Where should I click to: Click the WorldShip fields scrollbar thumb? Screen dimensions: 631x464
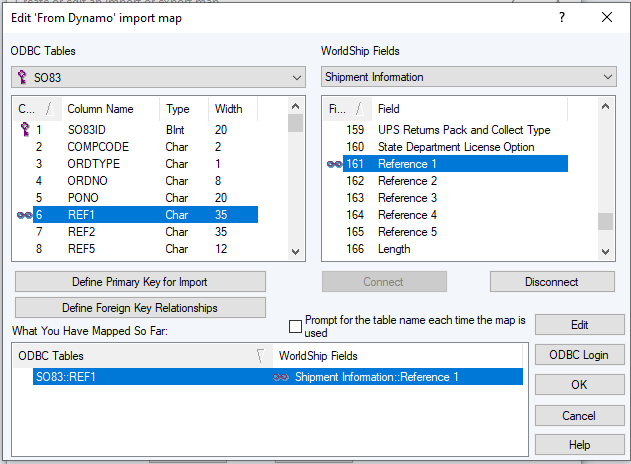point(605,221)
